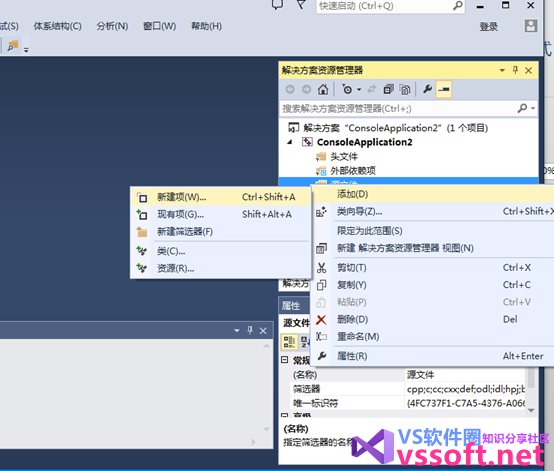
Task: Click the (名称) property value 源文件
Action: point(464,375)
